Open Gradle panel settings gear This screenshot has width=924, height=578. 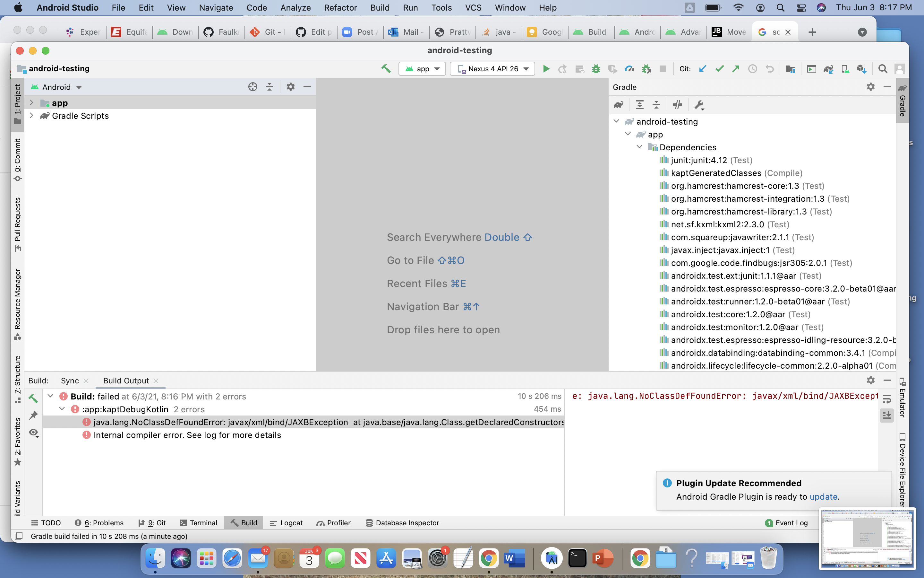(870, 87)
